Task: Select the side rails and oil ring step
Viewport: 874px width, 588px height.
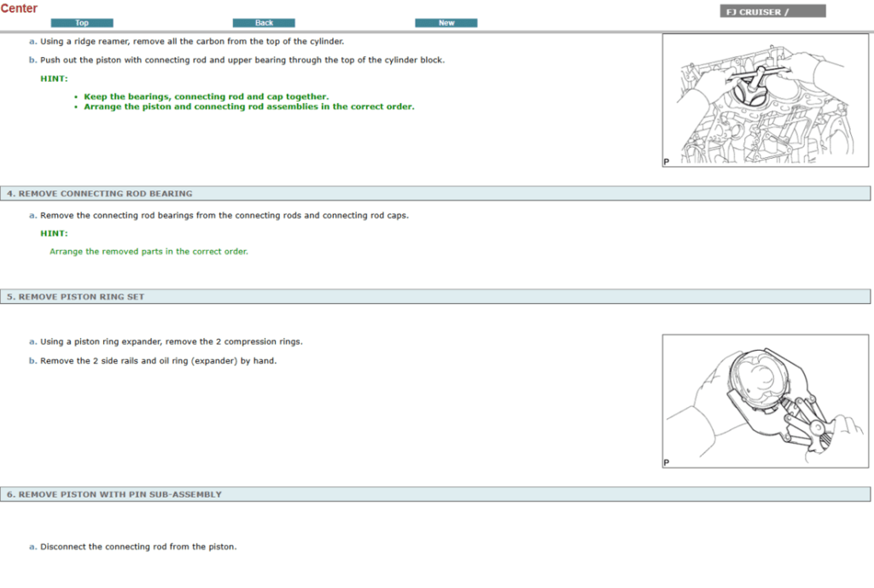Action: click(x=158, y=361)
